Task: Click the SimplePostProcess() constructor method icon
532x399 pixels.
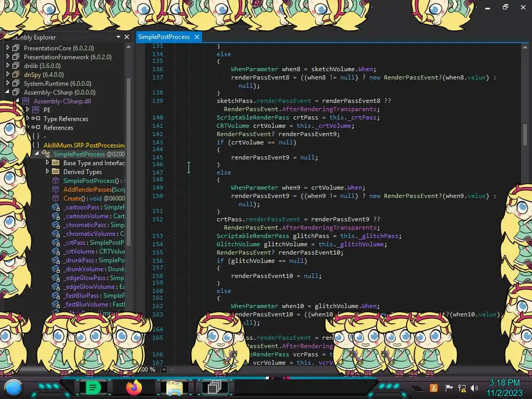Action: click(56, 180)
